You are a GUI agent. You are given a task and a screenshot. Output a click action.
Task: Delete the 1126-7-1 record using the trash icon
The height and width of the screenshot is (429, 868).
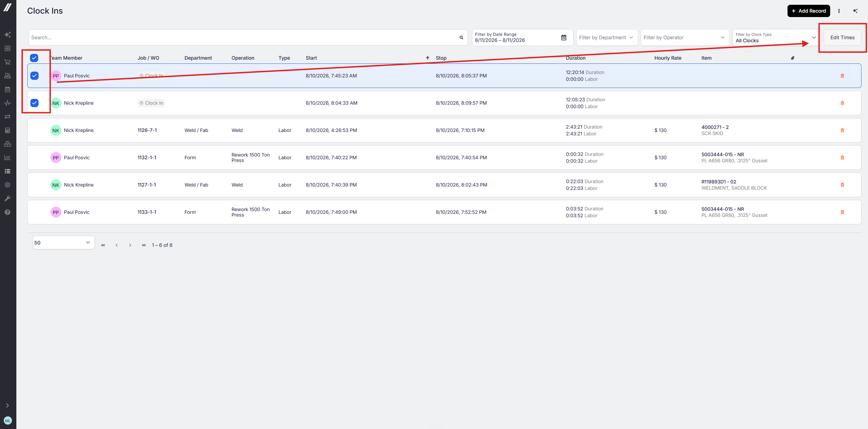[x=842, y=130]
